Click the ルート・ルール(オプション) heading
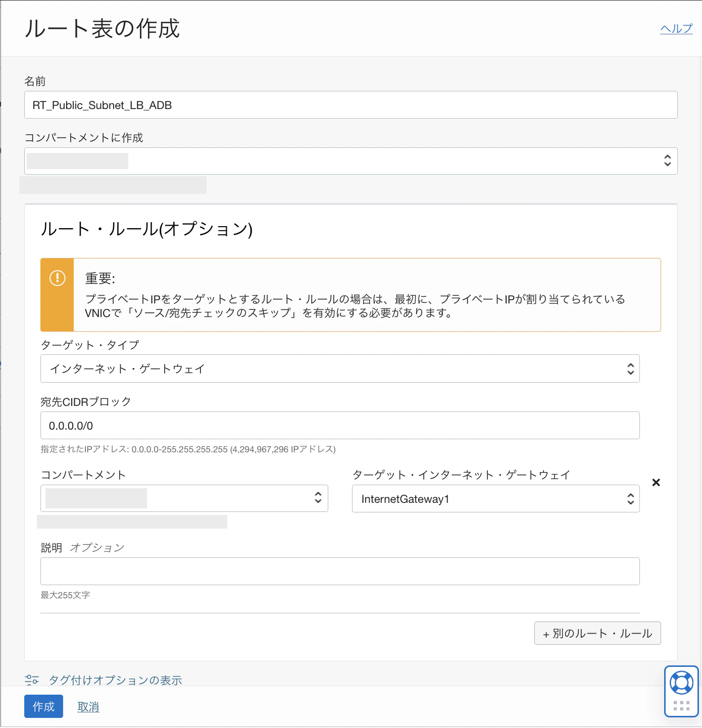 click(x=146, y=229)
